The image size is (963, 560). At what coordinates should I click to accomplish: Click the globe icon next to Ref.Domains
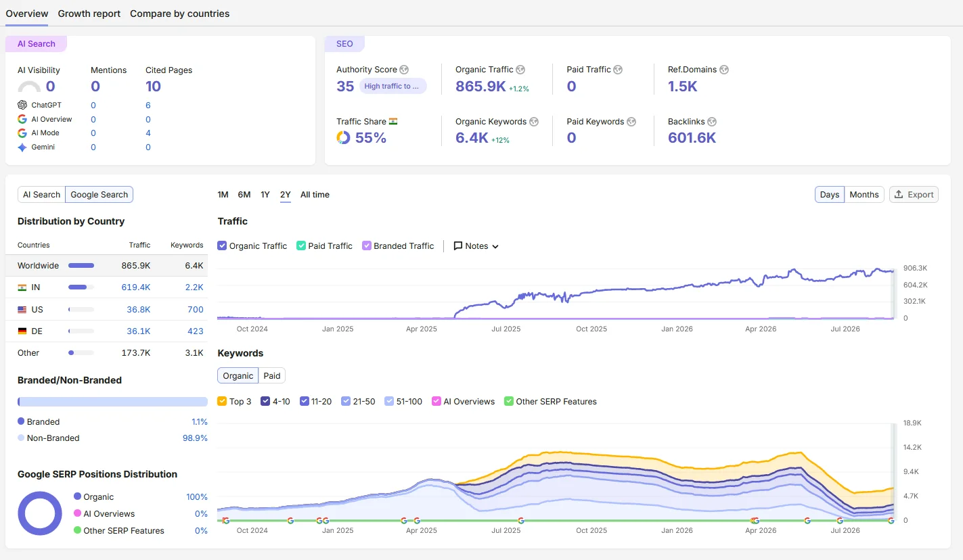pos(723,70)
